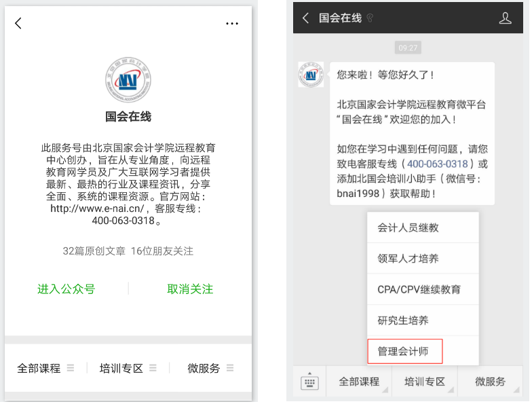This screenshot has width=532, height=404.
Task: Open 培训专区 tab in chat bottom bar
Action: [425, 382]
